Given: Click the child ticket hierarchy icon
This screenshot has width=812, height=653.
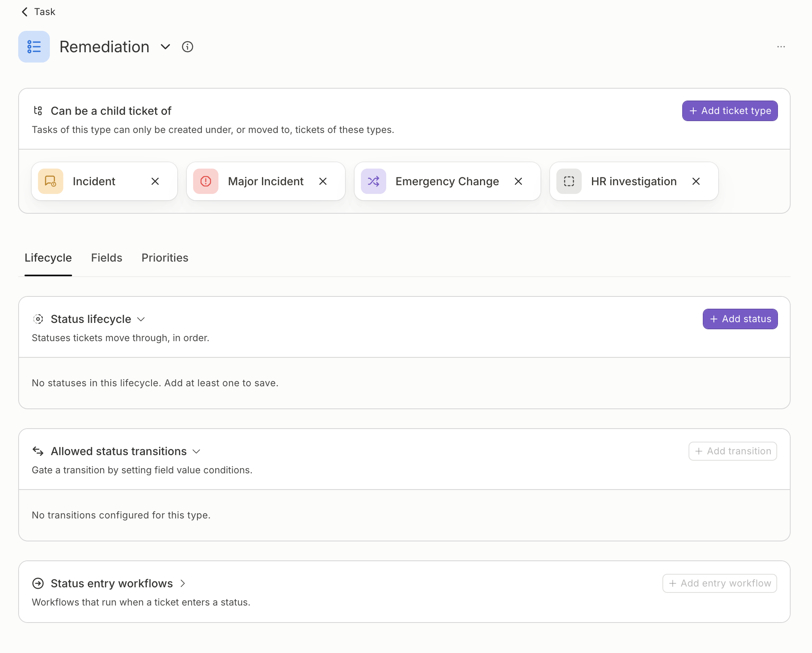Looking at the screenshot, I should [38, 111].
